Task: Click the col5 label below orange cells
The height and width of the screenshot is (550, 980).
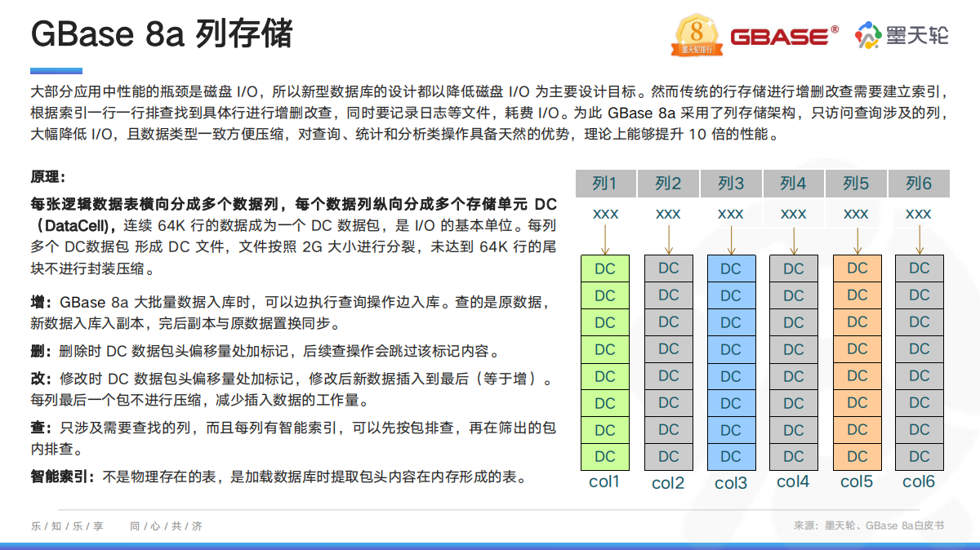Action: [857, 482]
